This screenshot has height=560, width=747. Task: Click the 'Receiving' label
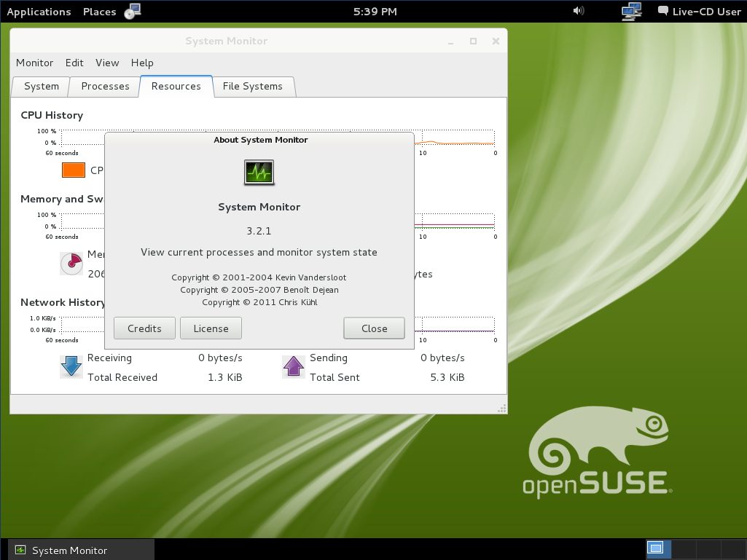pyautogui.click(x=109, y=358)
